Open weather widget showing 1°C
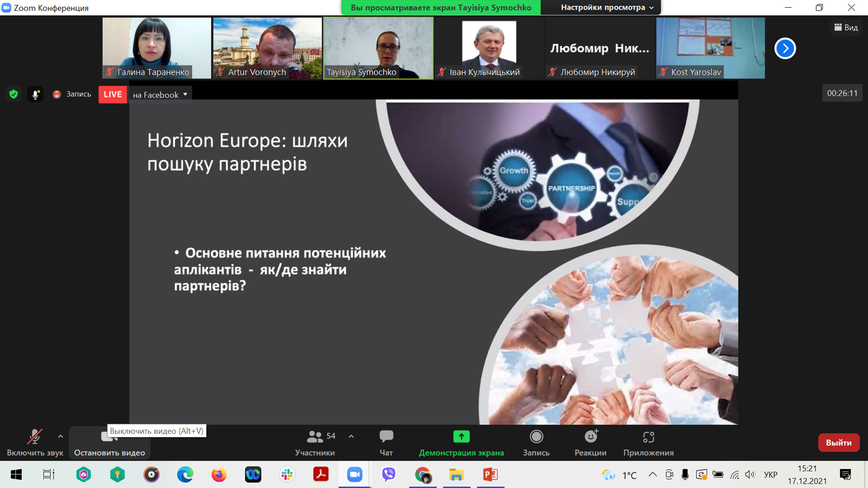Screen dimensions: 868x488 619,475
